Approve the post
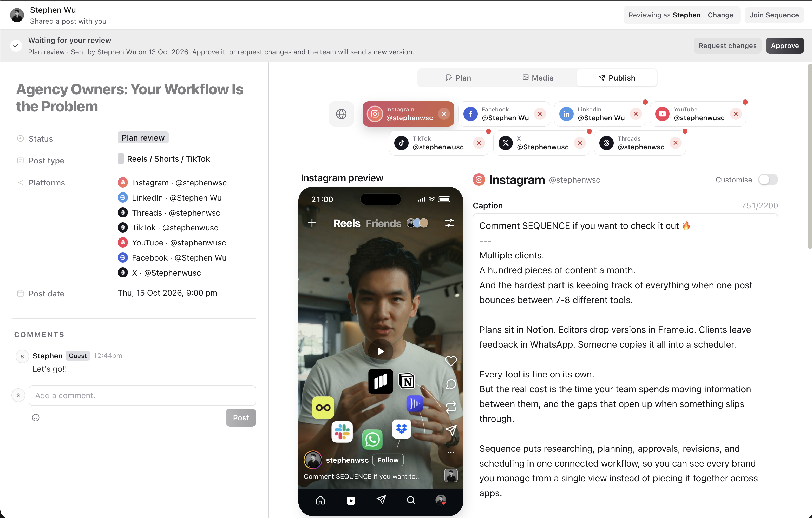This screenshot has height=518, width=812. [x=785, y=45]
